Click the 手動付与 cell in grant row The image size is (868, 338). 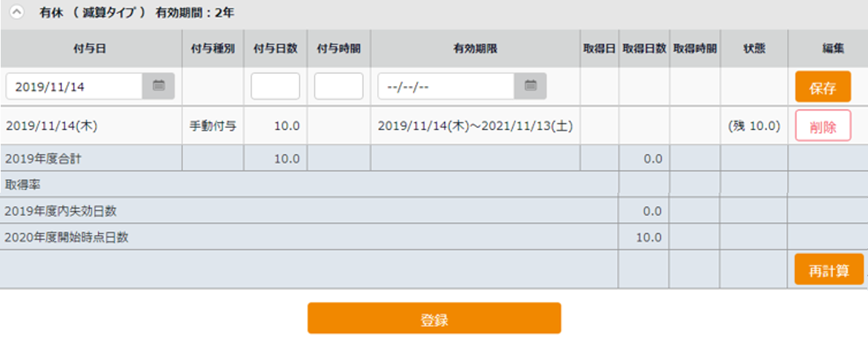coord(212,126)
